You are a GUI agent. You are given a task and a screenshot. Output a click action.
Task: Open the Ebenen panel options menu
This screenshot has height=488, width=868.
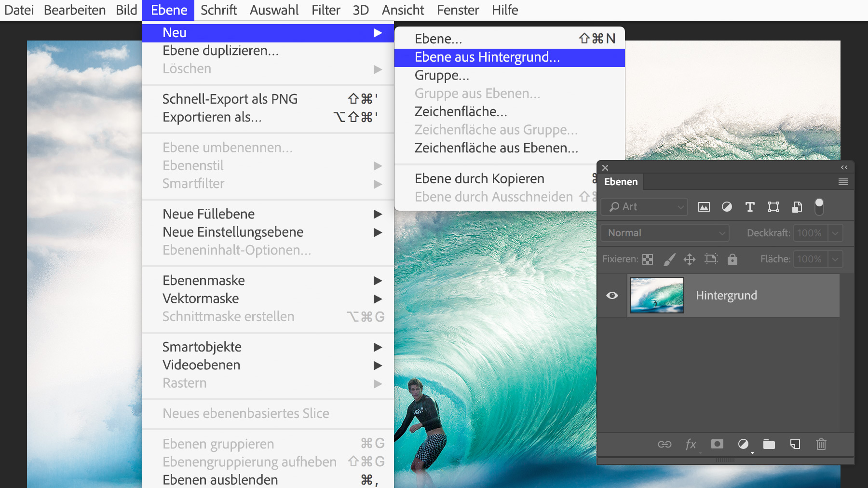click(x=843, y=182)
